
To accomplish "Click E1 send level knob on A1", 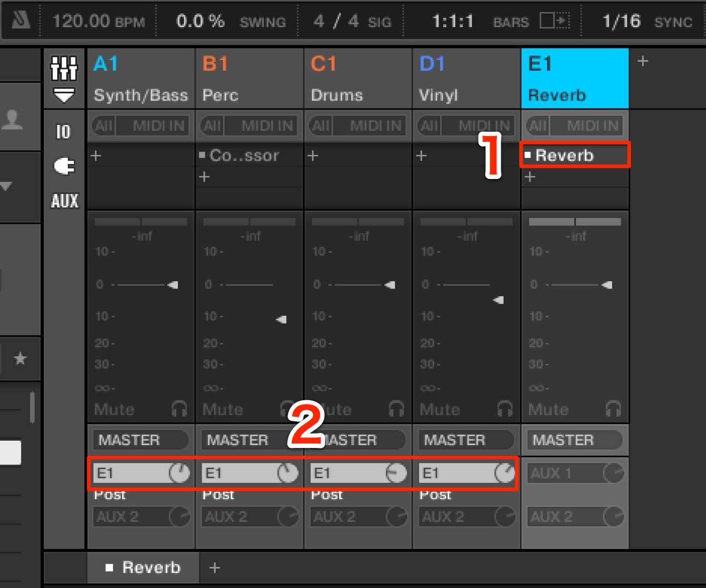I will coord(179,473).
